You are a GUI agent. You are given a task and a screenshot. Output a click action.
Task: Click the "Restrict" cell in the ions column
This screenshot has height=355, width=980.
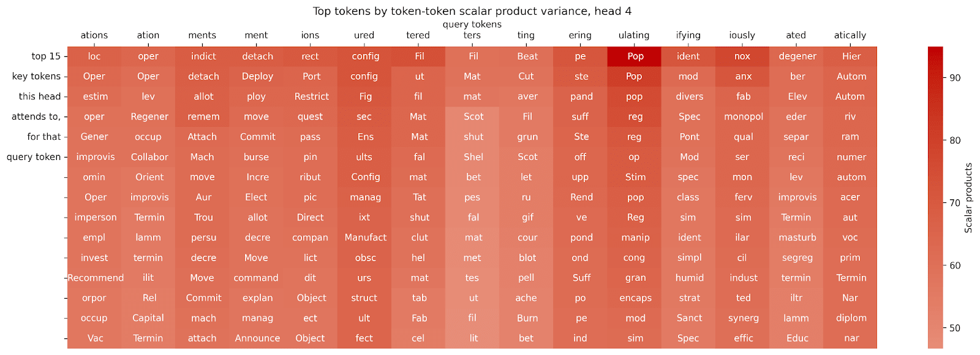311,96
